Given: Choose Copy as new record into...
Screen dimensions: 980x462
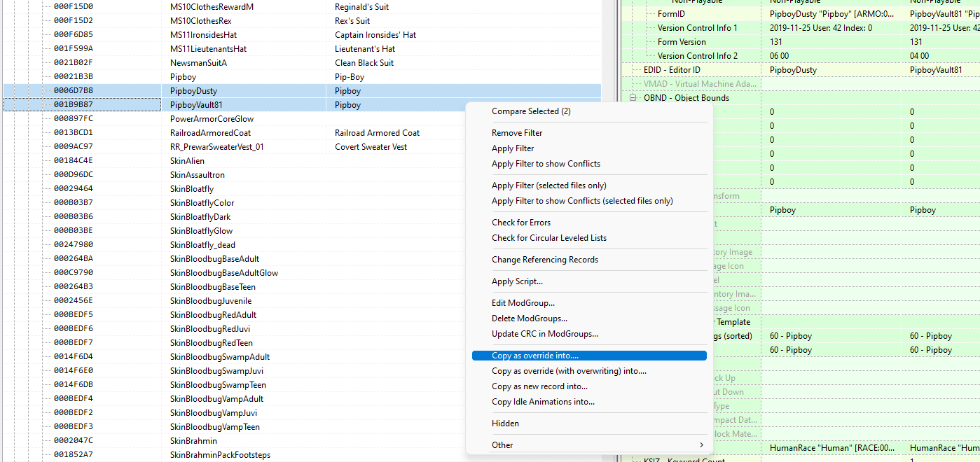Looking at the screenshot, I should (539, 386).
